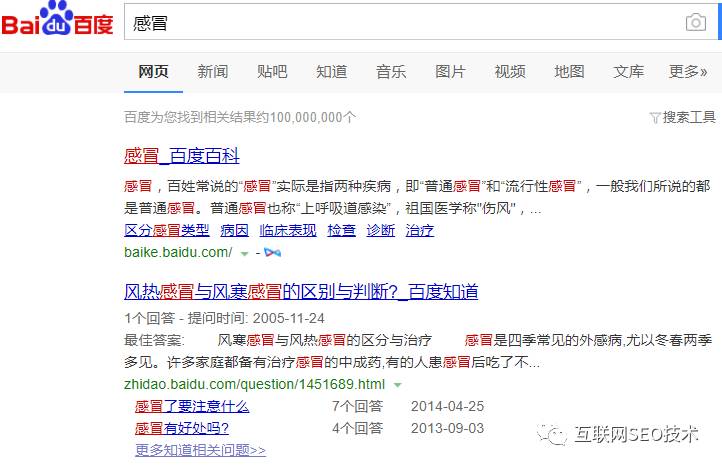The image size is (722, 467).
Task: Click 最佳答案 label in Zhidao snippet
Action: click(x=154, y=340)
